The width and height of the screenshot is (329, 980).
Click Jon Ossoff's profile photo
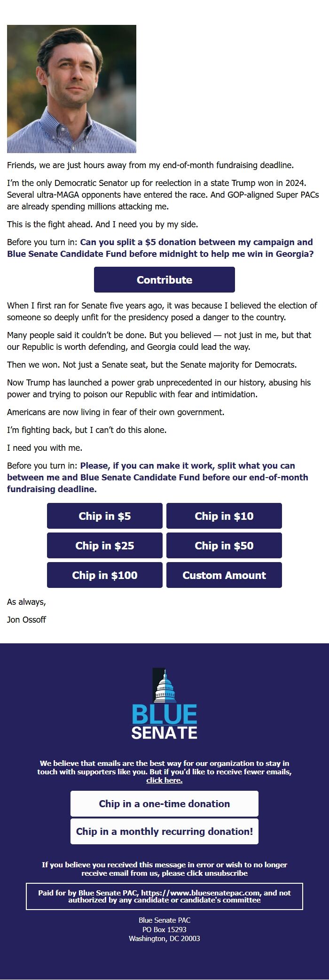[x=71, y=88]
